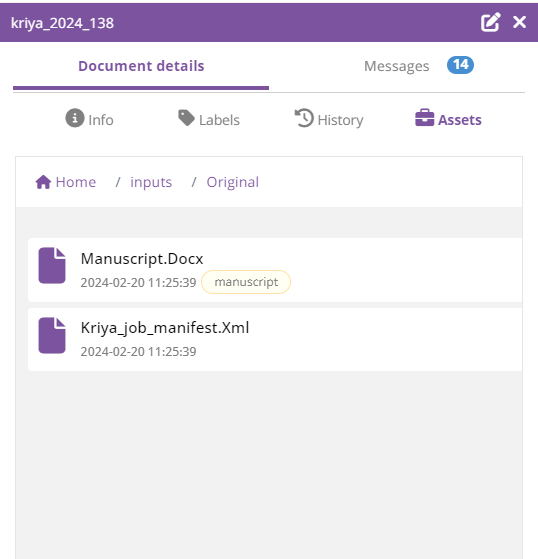Click the Manuscript.Docx file icon

click(x=52, y=266)
